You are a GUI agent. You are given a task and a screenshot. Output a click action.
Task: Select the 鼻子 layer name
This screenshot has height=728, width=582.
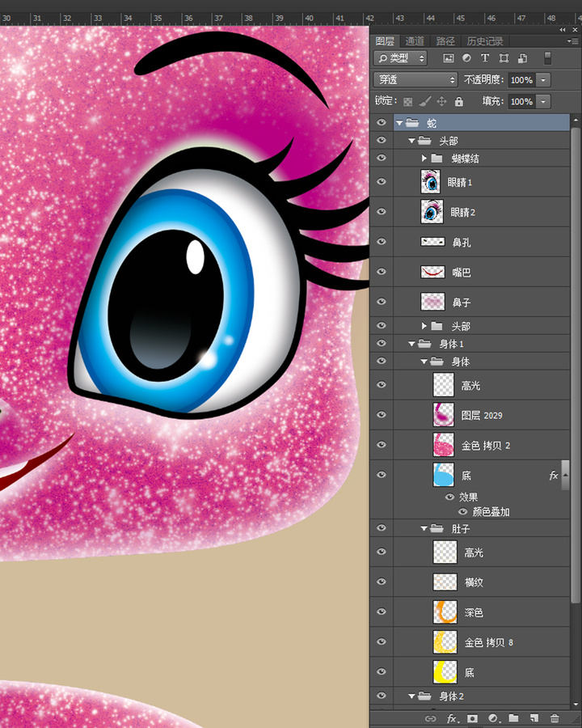point(462,303)
